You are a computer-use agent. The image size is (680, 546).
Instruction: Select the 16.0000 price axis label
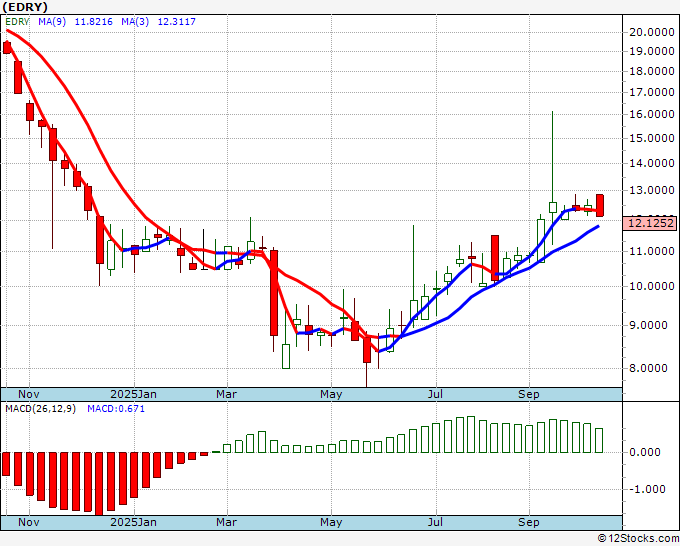pos(651,114)
